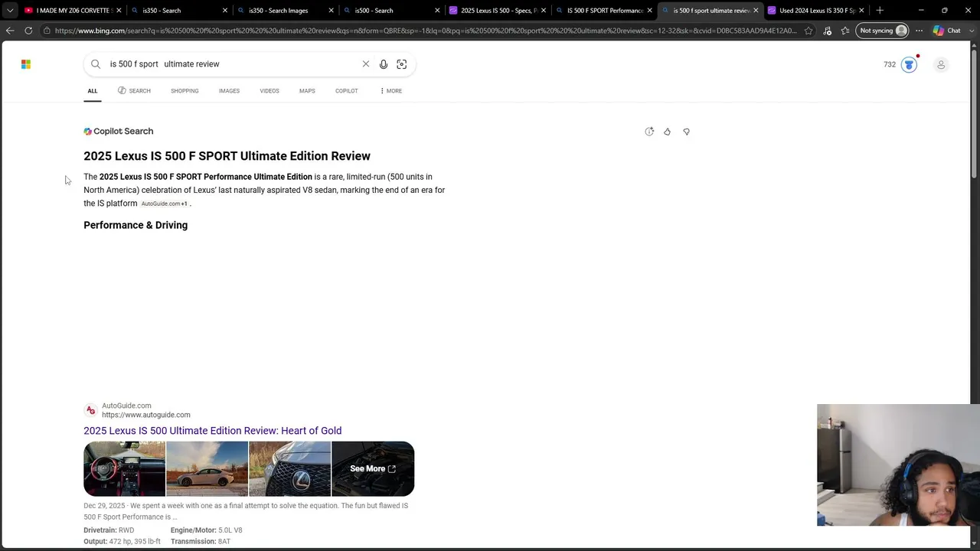This screenshot has height=551, width=980.
Task: Open the gold Lexus exterior thumbnail
Action: tap(207, 469)
